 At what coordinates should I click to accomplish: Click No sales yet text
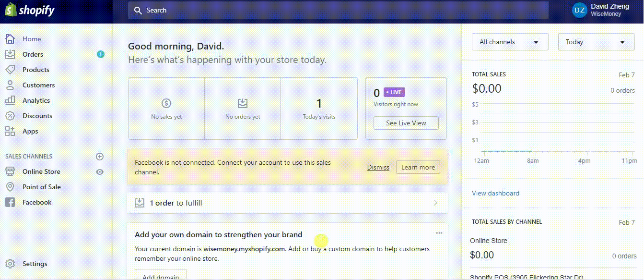point(166,117)
